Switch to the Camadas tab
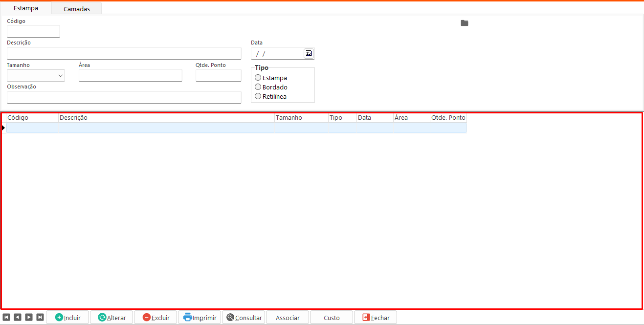The width and height of the screenshot is (644, 325). 76,9
